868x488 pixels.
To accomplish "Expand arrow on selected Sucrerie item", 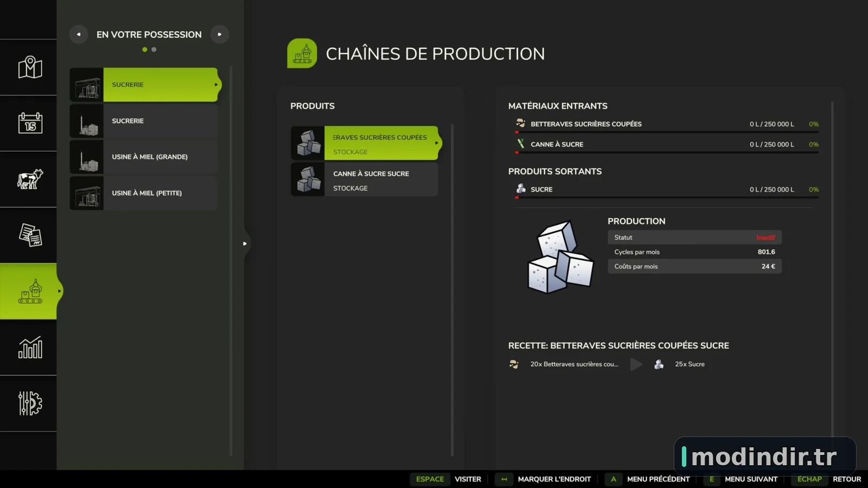I will point(216,85).
